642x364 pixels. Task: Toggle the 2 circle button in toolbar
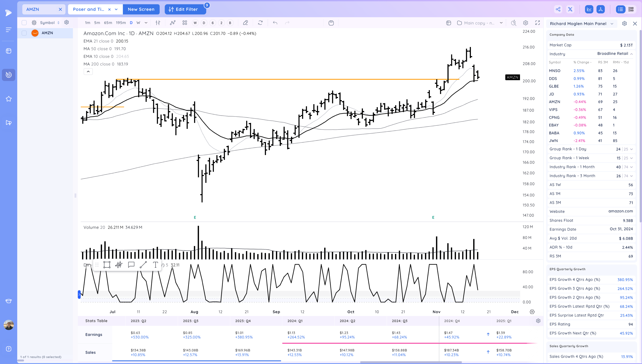coord(221,23)
